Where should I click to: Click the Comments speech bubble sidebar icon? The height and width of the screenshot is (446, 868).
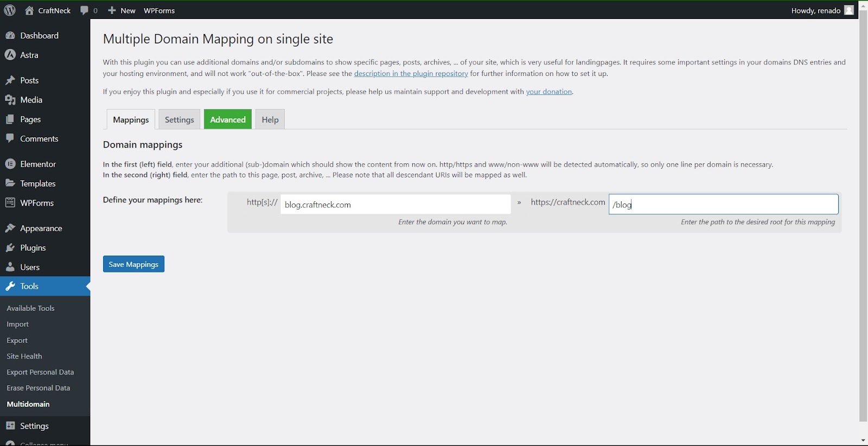click(10, 139)
